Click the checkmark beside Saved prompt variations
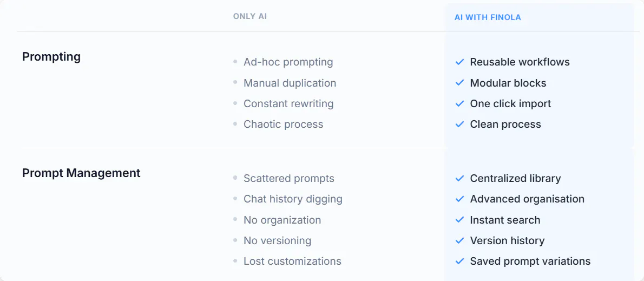 pyautogui.click(x=459, y=261)
